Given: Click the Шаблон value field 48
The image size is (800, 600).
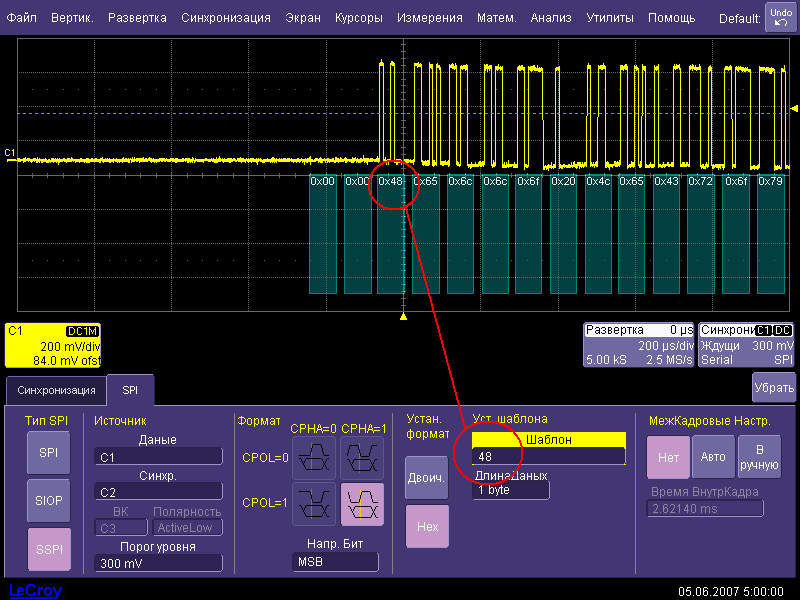Looking at the screenshot, I should (x=548, y=456).
